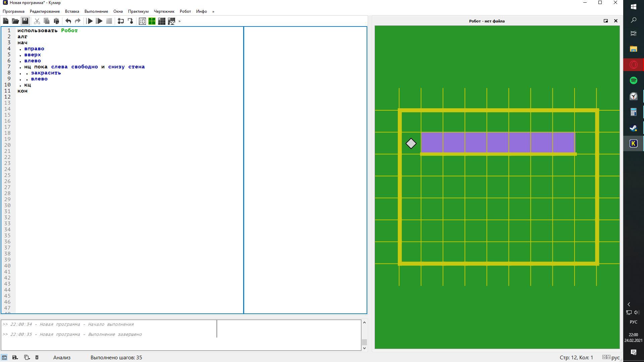This screenshot has width=644, height=362.
Task: Click the step-into execution icon
Action: pyautogui.click(x=130, y=21)
